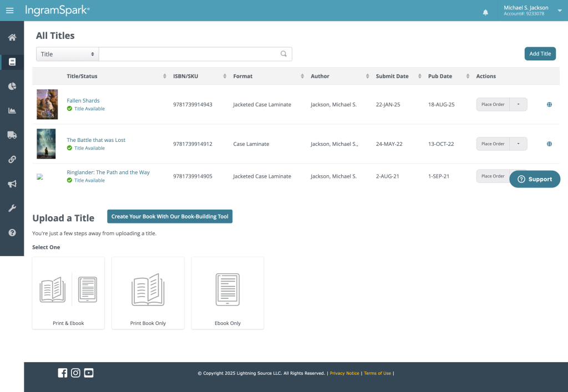
Task: Open Facebook page from footer icon
Action: click(63, 373)
